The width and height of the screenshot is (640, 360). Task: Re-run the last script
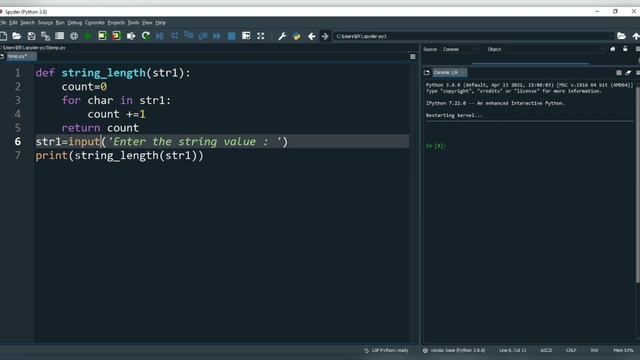(146, 36)
